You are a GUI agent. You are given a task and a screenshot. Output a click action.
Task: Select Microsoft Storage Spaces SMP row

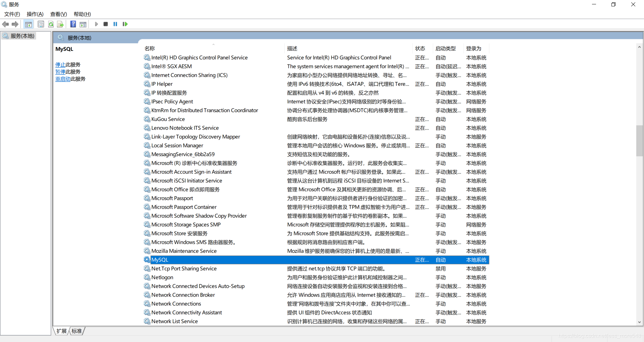316,224
